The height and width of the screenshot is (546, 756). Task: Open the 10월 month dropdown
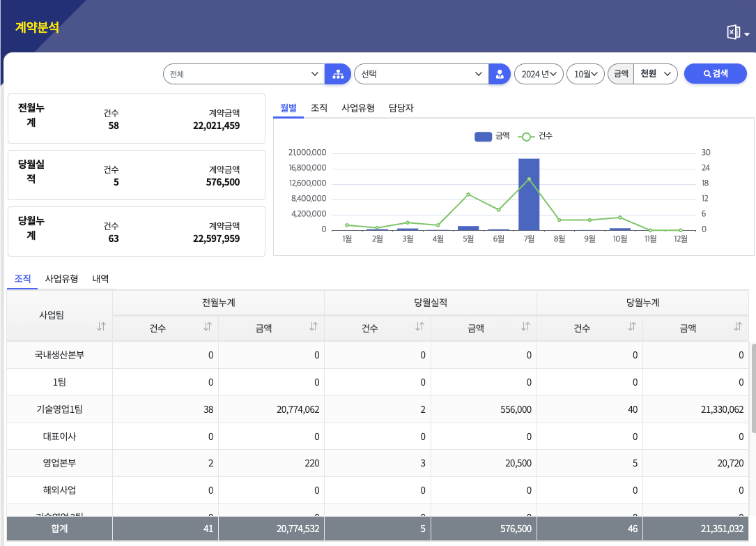click(x=585, y=74)
